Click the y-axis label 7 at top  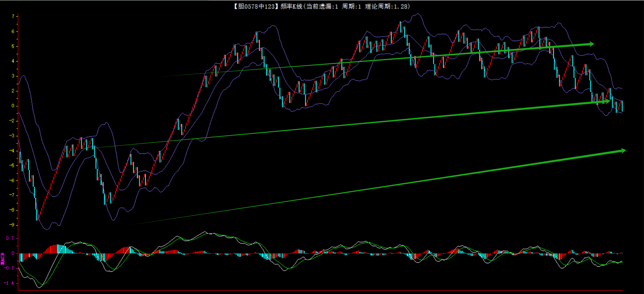coord(13,16)
